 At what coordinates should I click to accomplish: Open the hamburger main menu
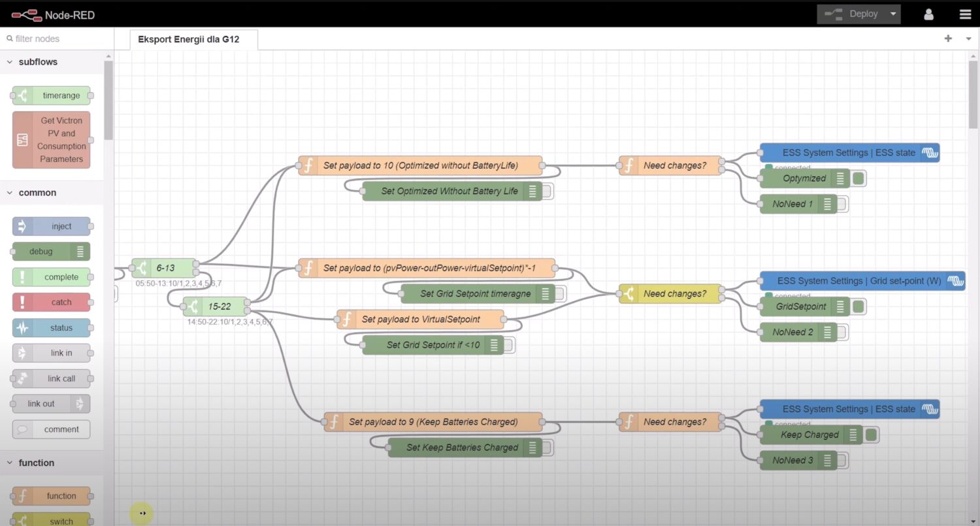click(965, 14)
